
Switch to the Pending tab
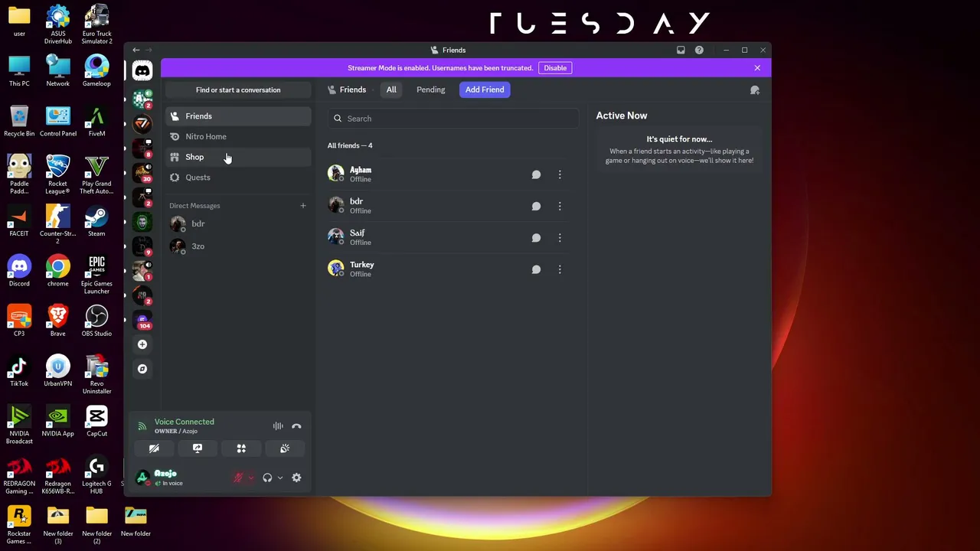[430, 90]
